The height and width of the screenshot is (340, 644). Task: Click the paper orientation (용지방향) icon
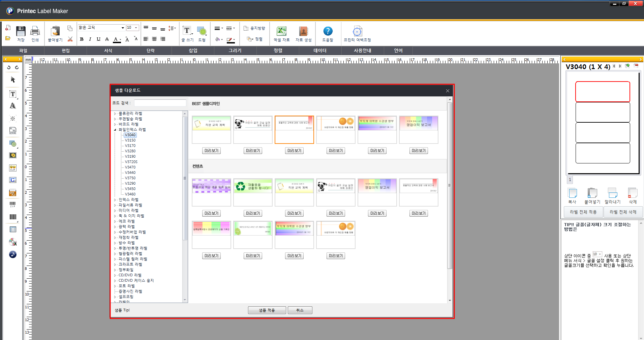coord(246,28)
